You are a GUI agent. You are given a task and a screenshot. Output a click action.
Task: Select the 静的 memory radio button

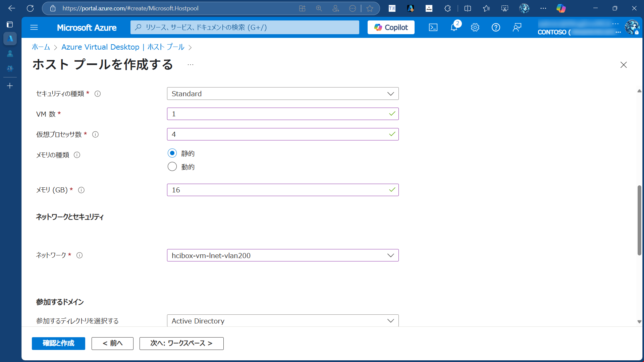172,153
